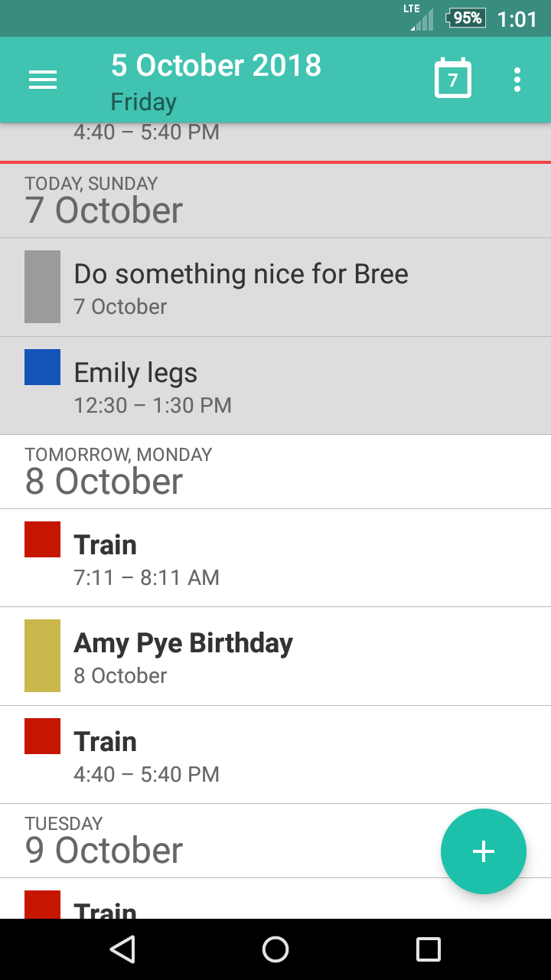Tap the 5 October 2018 title
This screenshot has height=980, width=551.
coord(216,66)
